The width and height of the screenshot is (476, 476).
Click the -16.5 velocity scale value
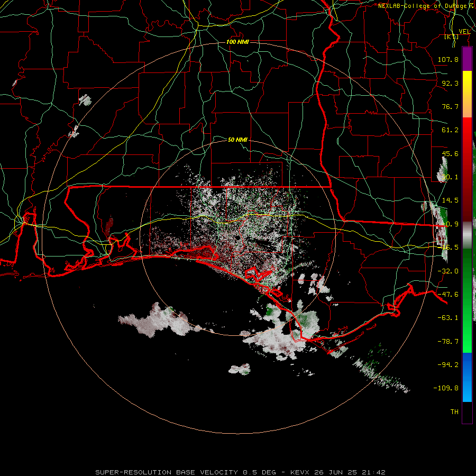tap(448, 248)
